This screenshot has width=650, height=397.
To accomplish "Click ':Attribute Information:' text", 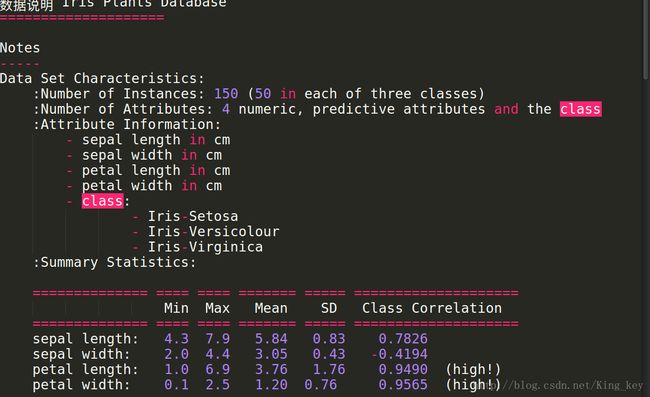I will point(127,124).
